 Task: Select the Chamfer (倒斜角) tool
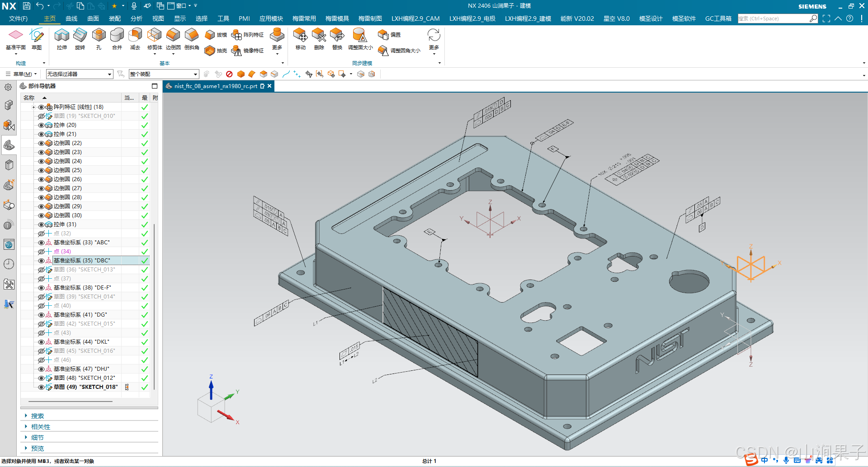coord(192,39)
